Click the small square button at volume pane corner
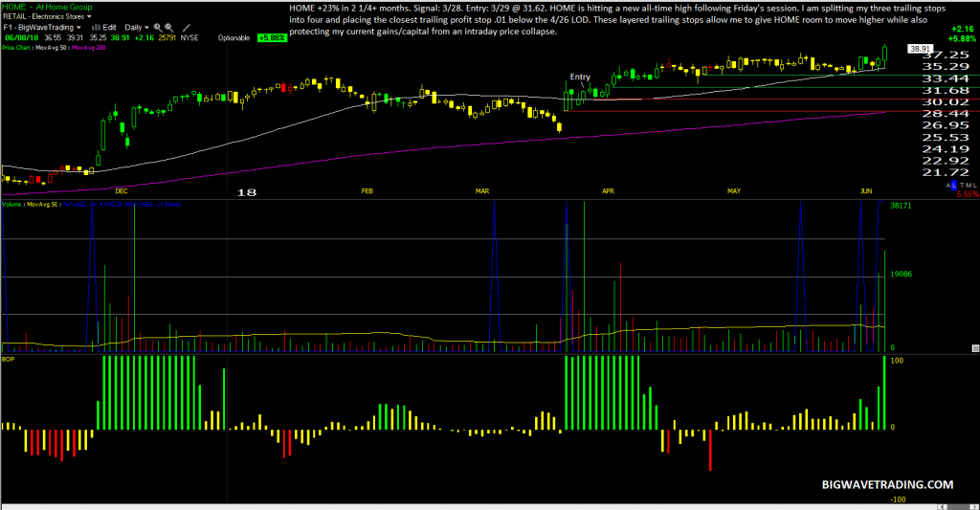The height and width of the screenshot is (510, 980). [x=975, y=348]
